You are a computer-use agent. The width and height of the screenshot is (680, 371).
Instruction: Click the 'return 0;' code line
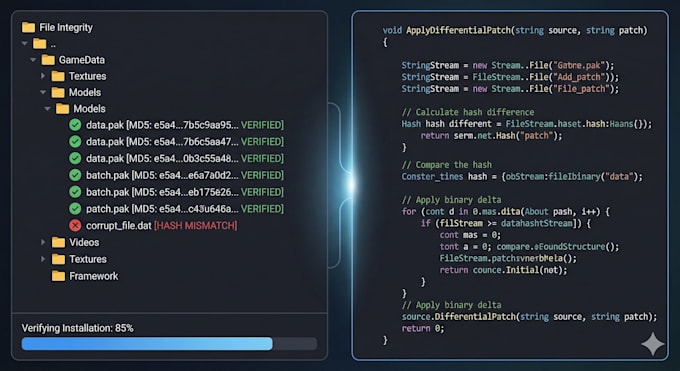point(423,328)
